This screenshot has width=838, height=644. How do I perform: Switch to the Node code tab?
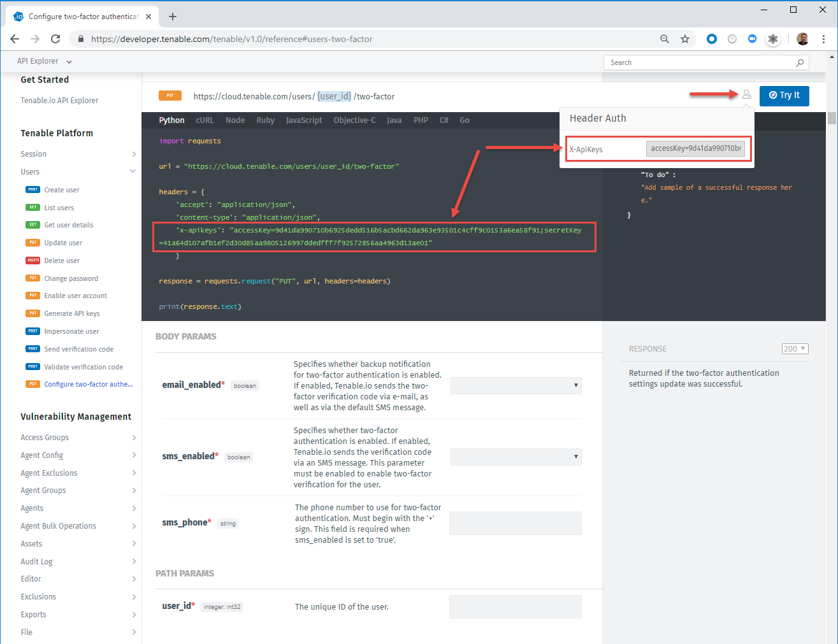(x=235, y=120)
